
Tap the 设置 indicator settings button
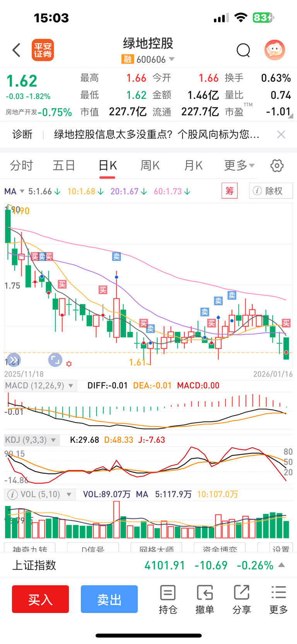[x=281, y=548]
